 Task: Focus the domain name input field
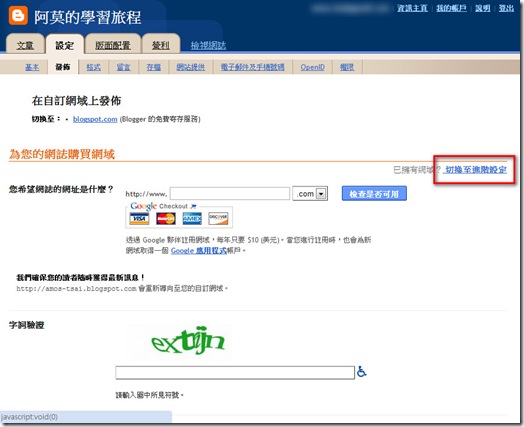coord(230,194)
